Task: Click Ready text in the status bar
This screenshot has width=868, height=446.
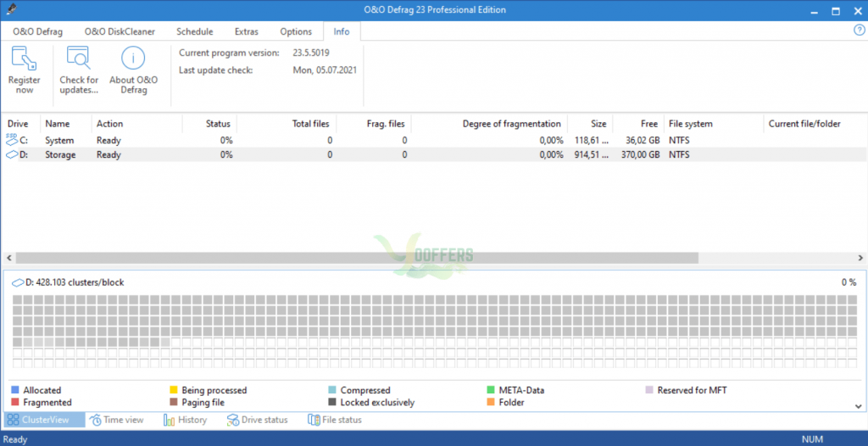Action: tap(15, 439)
